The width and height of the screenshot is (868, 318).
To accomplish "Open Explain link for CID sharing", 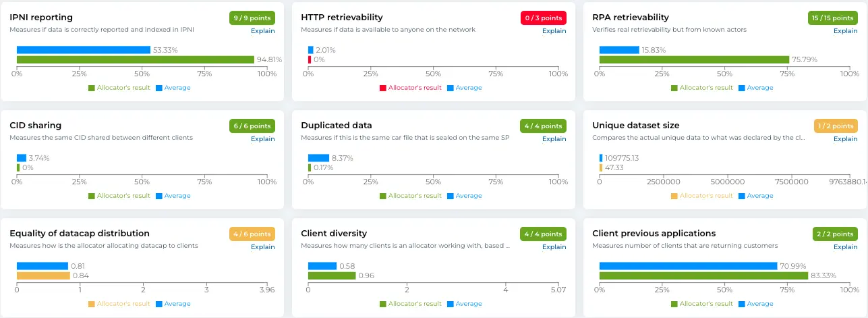I will coord(262,139).
